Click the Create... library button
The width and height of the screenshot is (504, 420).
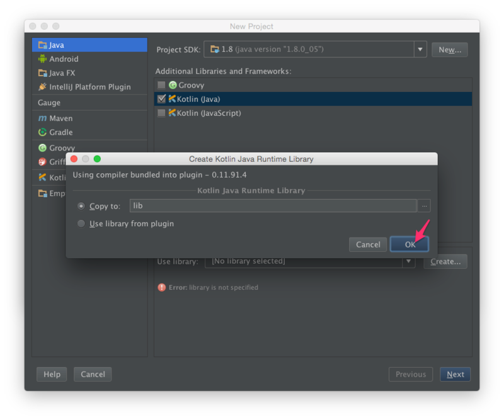[x=445, y=261]
